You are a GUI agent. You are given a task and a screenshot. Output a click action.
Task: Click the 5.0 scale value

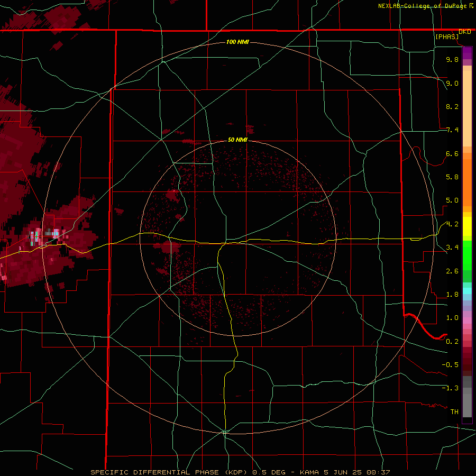[x=452, y=200]
